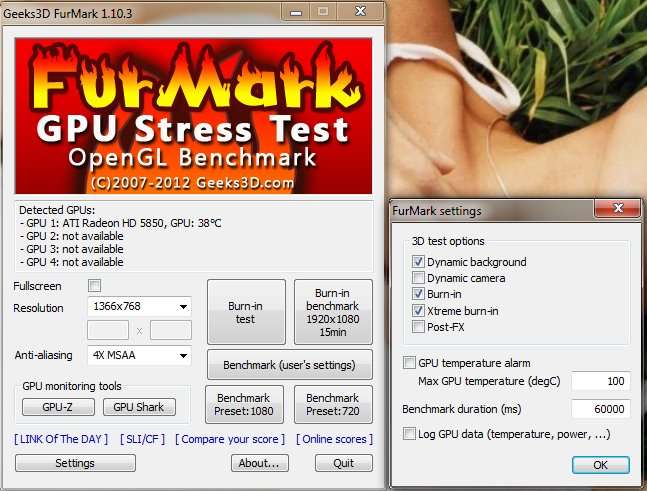647x491 pixels.
Task: Click the Detected GPUs label
Action: 57,210
